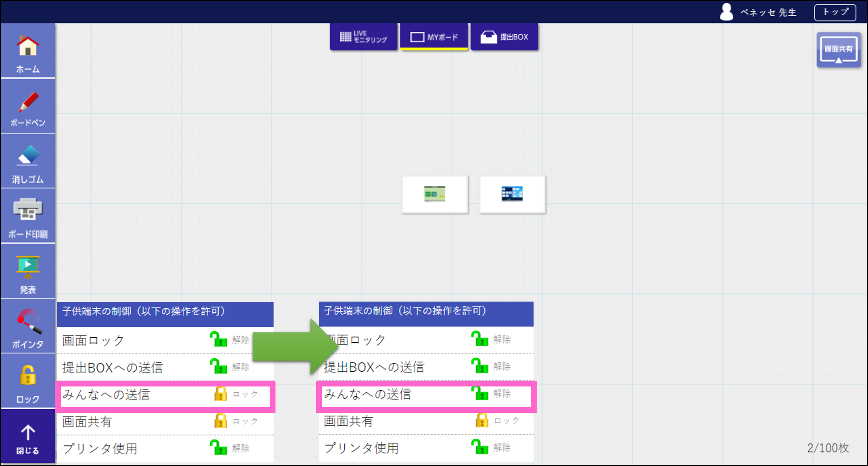This screenshot has height=466, width=868.
Task: Select the Eraser (消しゴム) tool
Action: pos(28,163)
